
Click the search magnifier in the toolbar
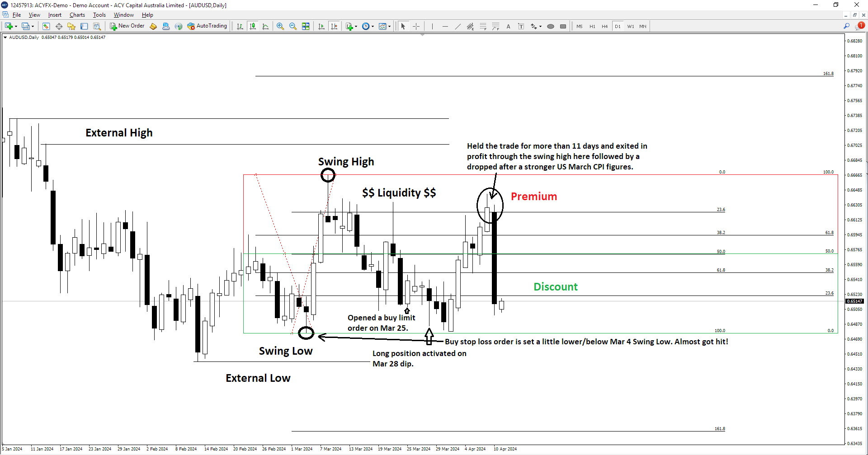pyautogui.click(x=846, y=26)
